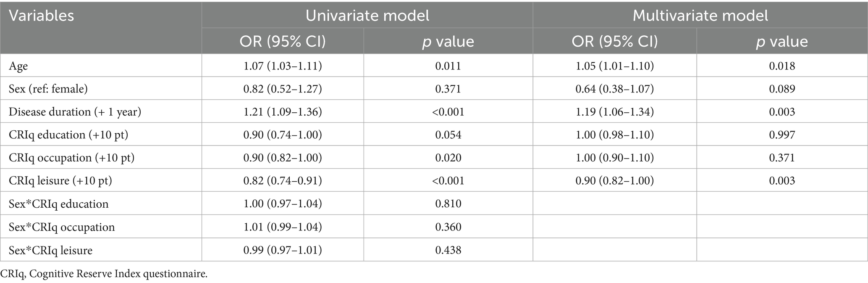Click the univariate OR 0.82 (0.74–0.91) cell
This screenshot has width=868, height=283.
click(x=283, y=181)
